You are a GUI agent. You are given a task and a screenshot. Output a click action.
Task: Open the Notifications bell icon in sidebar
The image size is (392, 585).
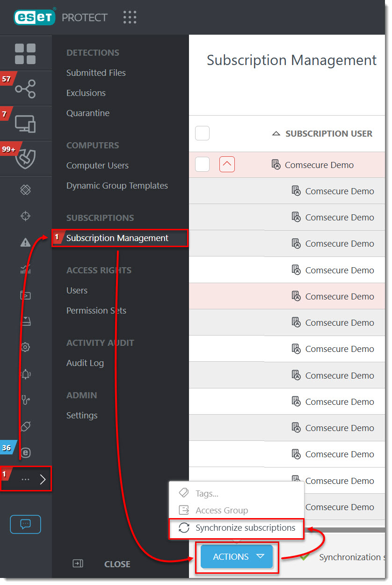25,373
